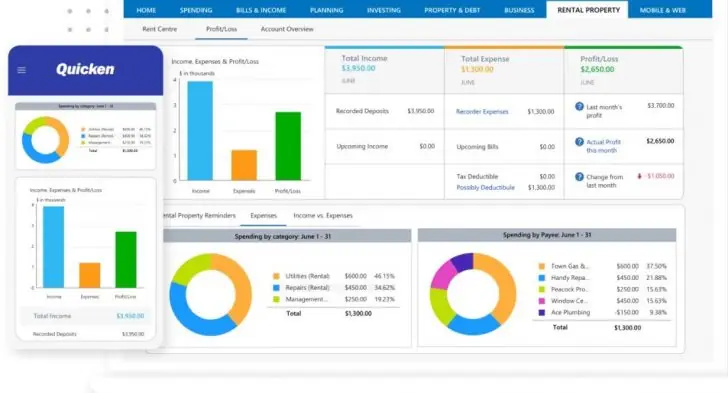Go to the PLANNING tab
Image resolution: width=728 pixels, height=393 pixels.
point(326,10)
